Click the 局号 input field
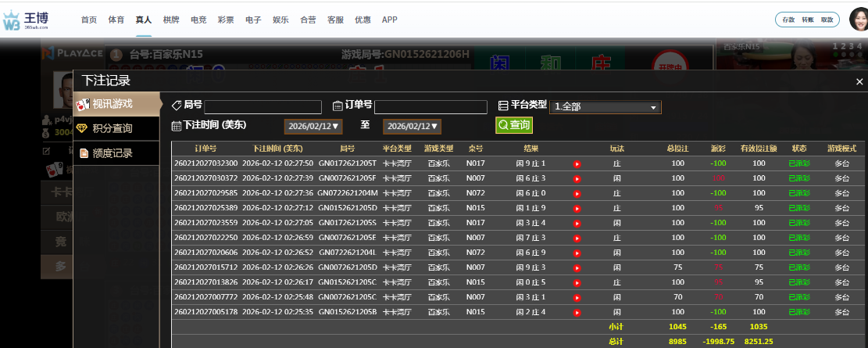The width and height of the screenshot is (868, 348). pos(263,107)
